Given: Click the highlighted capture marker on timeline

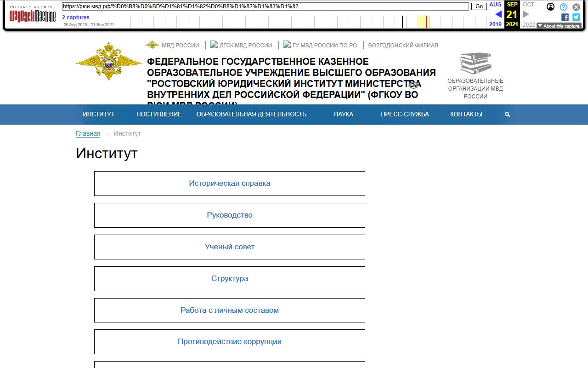Looking at the screenshot, I should click(426, 22).
